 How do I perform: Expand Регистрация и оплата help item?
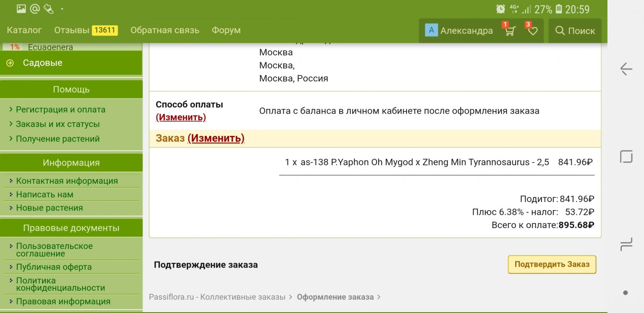[x=60, y=109]
